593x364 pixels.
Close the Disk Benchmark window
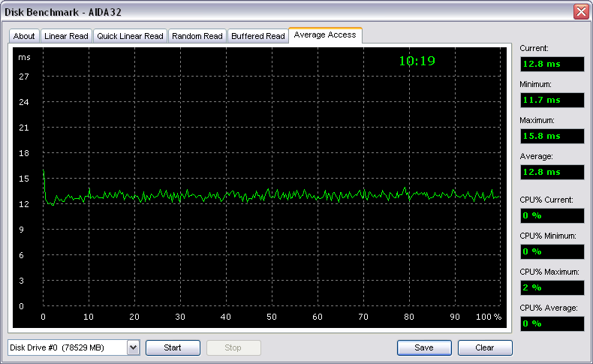coord(581,12)
